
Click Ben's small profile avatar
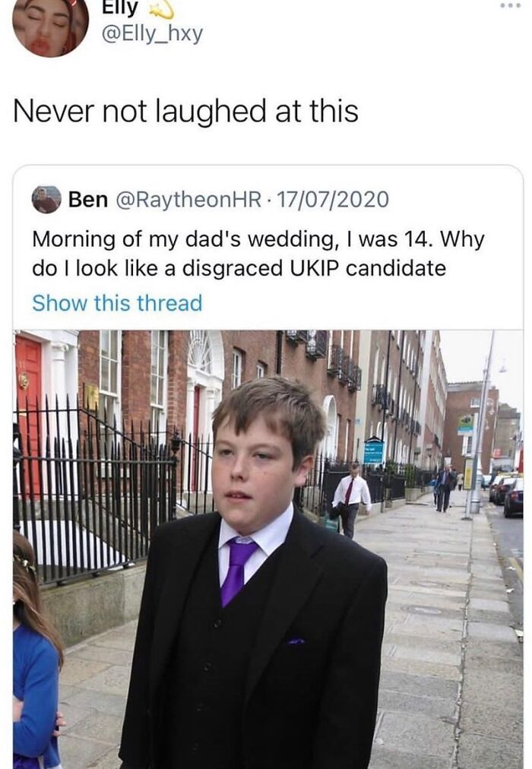coord(46,200)
